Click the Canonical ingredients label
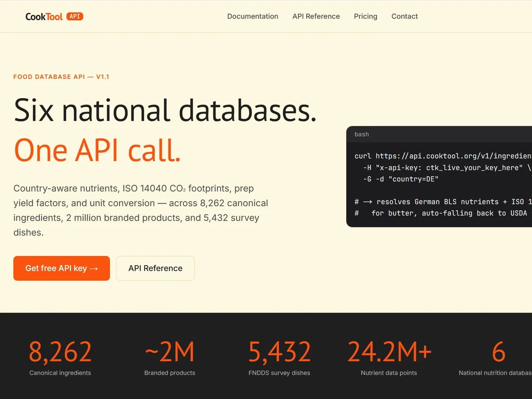This screenshot has height=399, width=532. click(x=60, y=373)
